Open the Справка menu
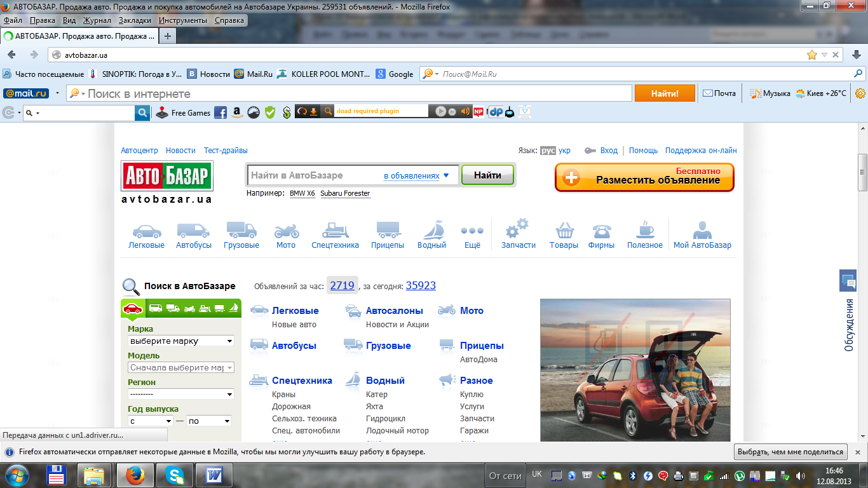This screenshot has width=868, height=488. [229, 20]
